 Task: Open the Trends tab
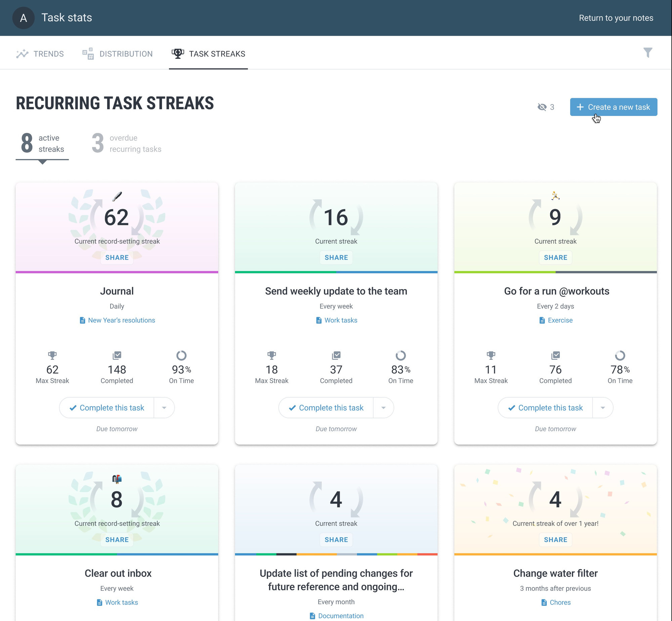pyautogui.click(x=40, y=54)
